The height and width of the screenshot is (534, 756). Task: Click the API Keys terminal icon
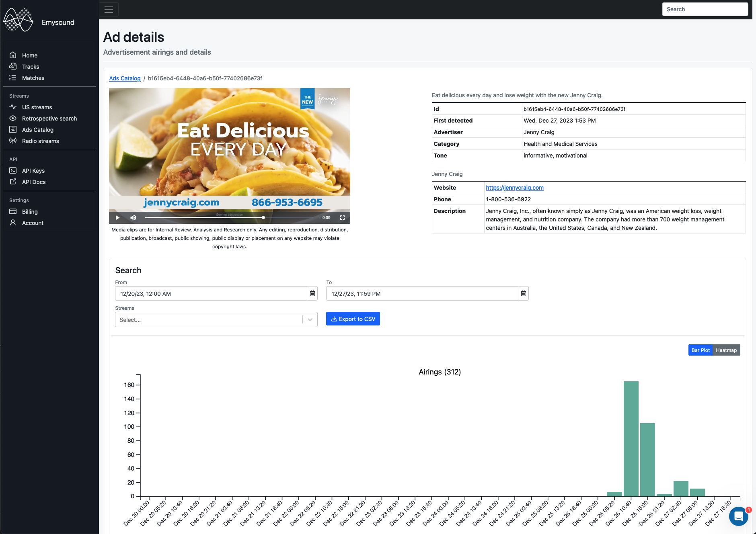13,170
